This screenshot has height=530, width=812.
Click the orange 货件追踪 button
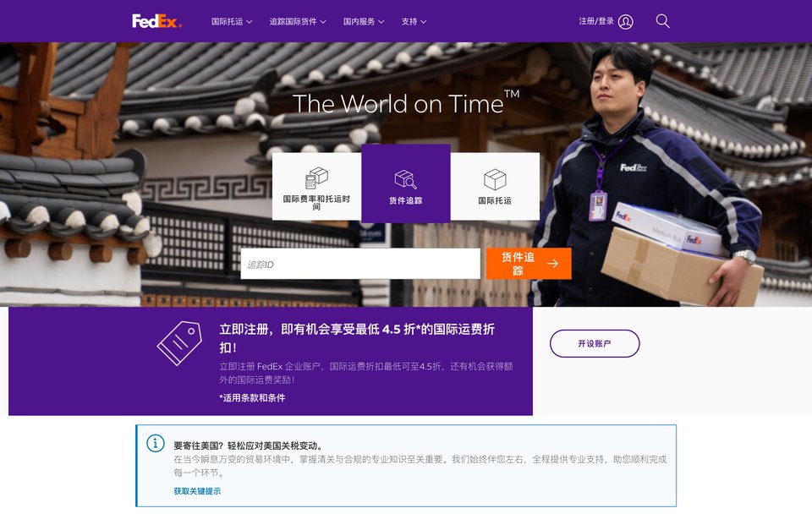pyautogui.click(x=529, y=264)
